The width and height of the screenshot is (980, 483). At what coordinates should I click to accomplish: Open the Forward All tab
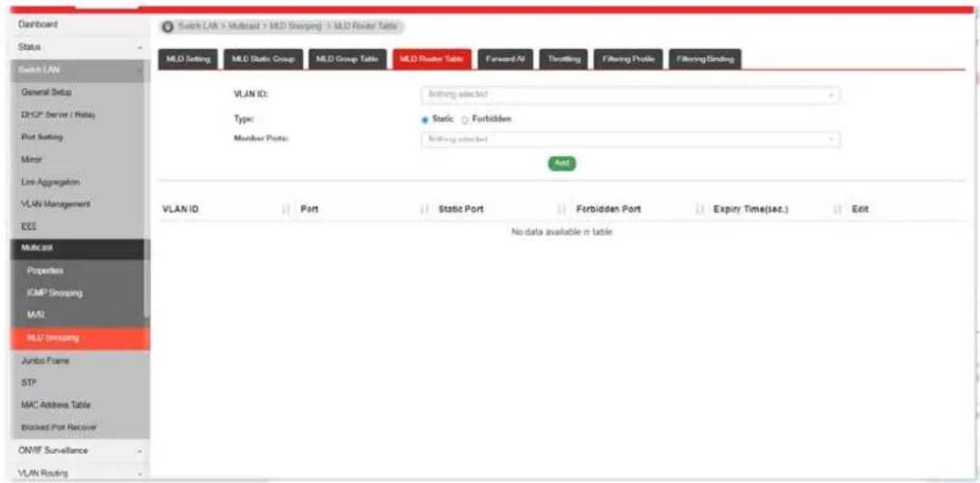pyautogui.click(x=505, y=58)
